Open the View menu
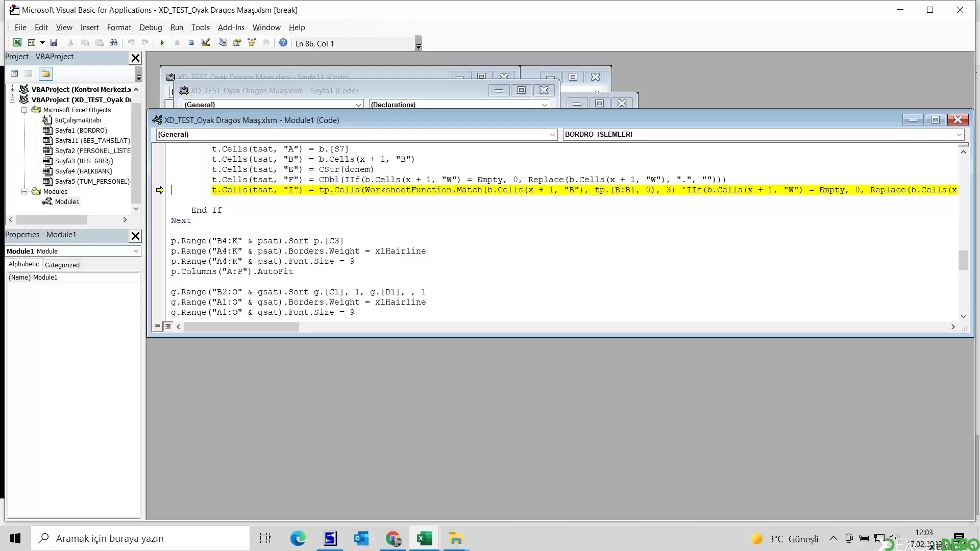 click(64, 28)
